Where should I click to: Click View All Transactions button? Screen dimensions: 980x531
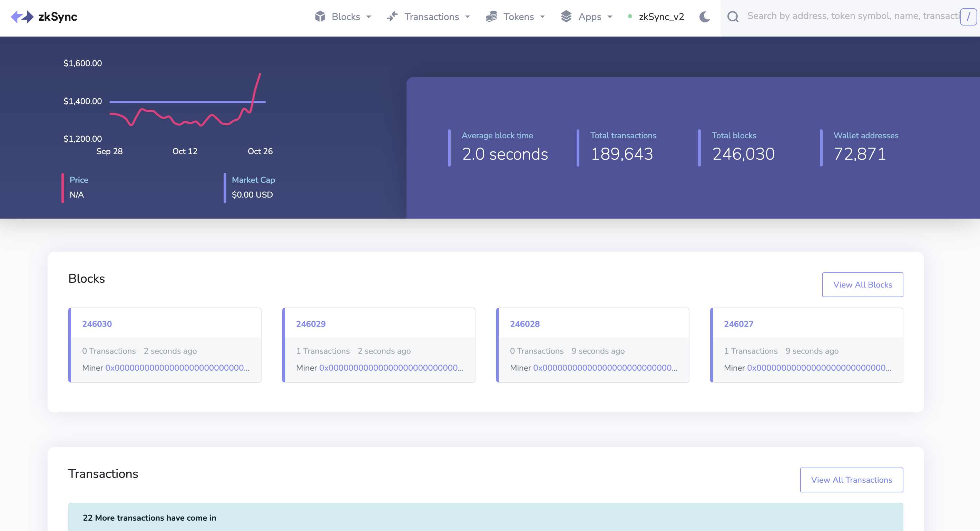coord(851,480)
